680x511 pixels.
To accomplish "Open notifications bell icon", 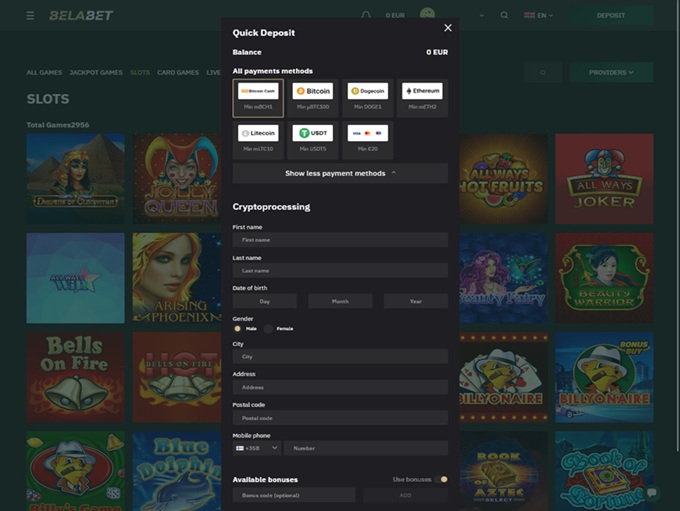I will click(x=366, y=15).
